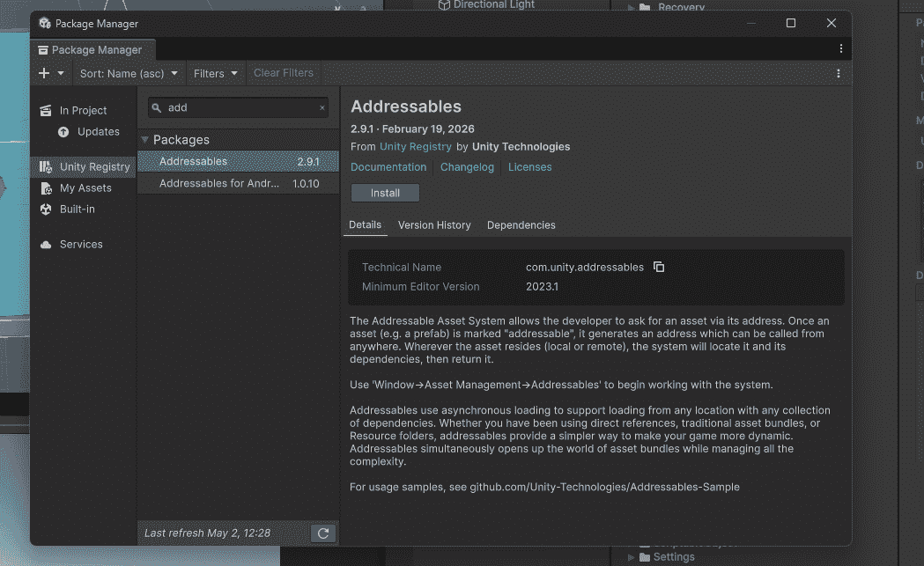Expand the Recovery folder in background Project panel
The height and width of the screenshot is (566, 924).
[631, 7]
